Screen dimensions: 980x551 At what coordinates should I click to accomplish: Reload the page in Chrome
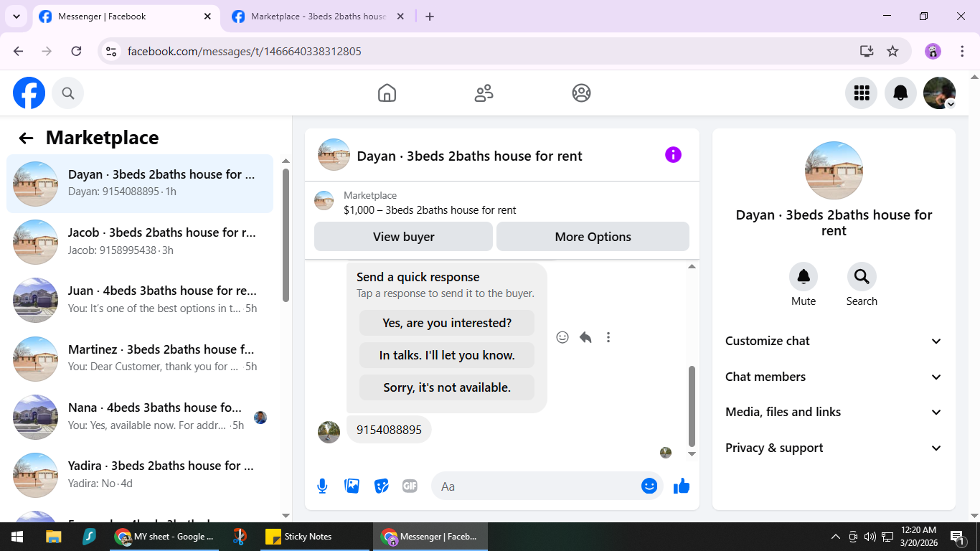(76, 51)
